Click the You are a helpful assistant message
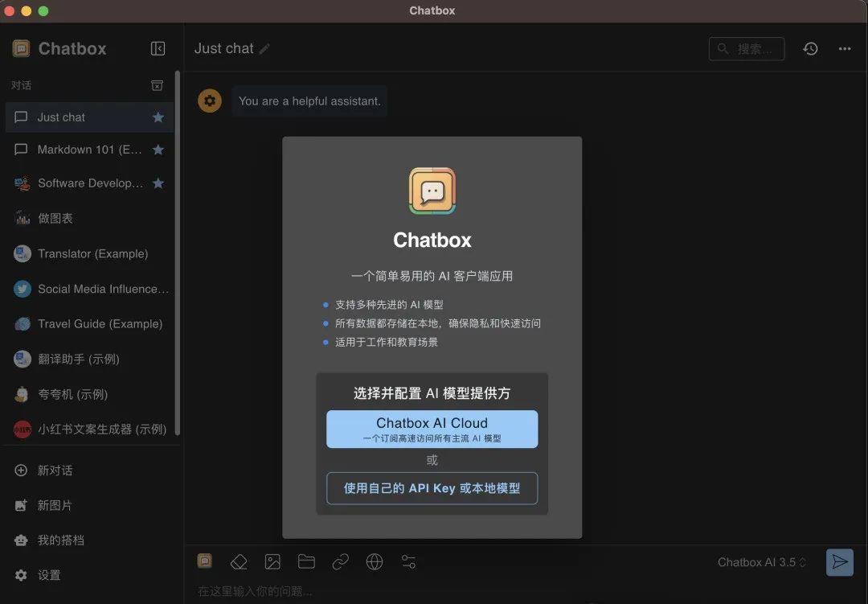Viewport: 868px width, 604px height. pyautogui.click(x=309, y=101)
